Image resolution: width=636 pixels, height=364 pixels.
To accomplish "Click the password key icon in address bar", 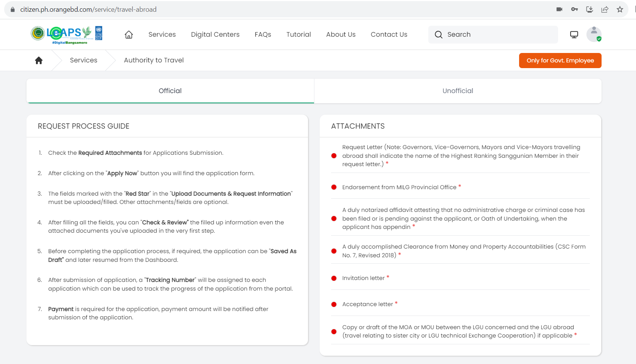I will click(x=574, y=9).
